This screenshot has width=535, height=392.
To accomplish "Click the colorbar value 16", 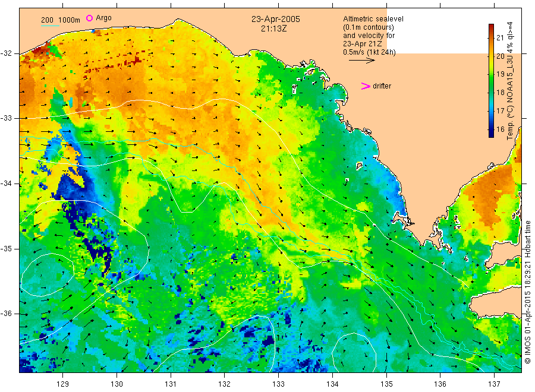I will pyautogui.click(x=500, y=129).
